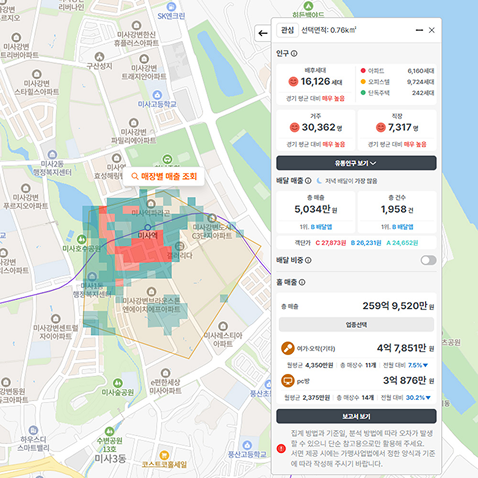Open info icon next to 인구
478x478 pixels.
294,53
